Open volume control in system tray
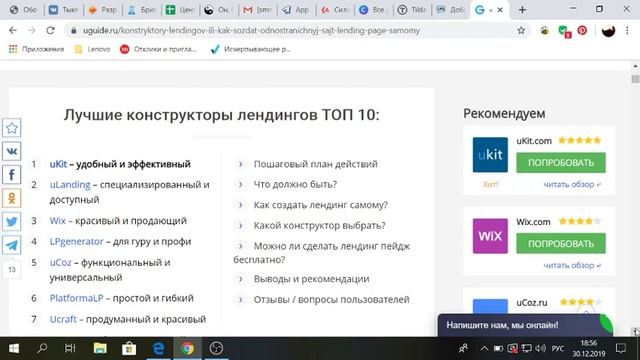The width and height of the screenshot is (640, 360). click(x=540, y=349)
